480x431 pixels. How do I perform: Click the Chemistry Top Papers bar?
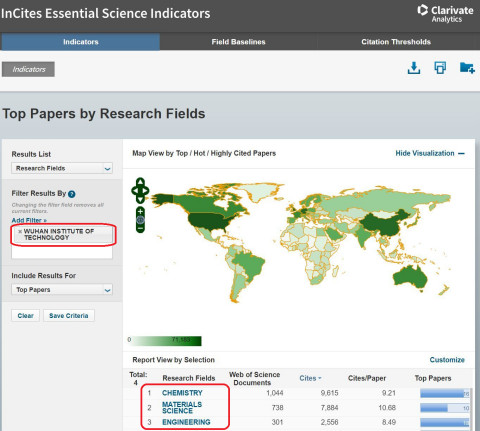coord(445,393)
